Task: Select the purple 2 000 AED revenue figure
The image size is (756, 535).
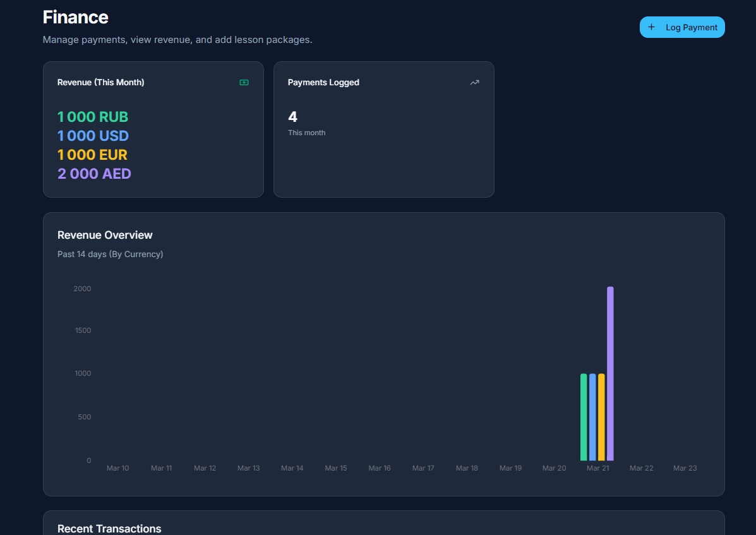Action: tap(94, 174)
